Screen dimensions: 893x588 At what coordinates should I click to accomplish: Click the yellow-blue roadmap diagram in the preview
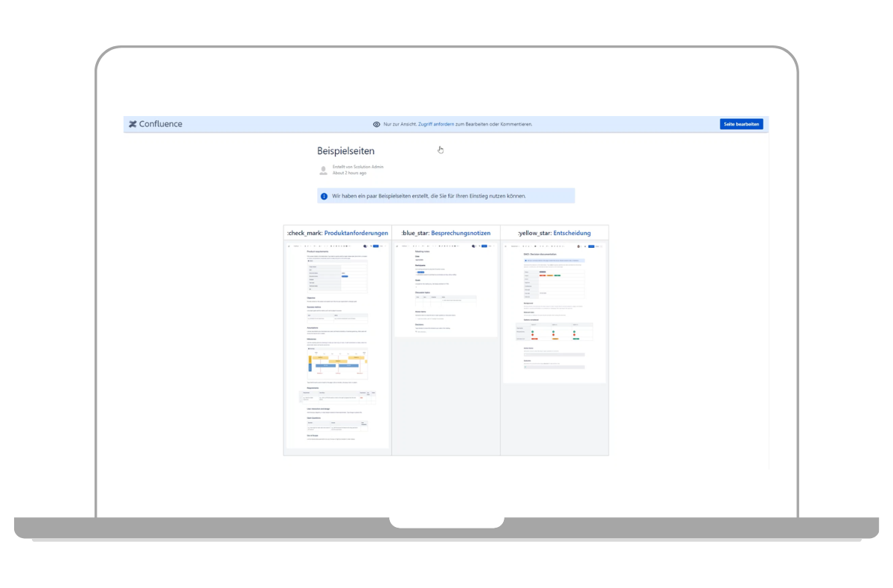337,364
